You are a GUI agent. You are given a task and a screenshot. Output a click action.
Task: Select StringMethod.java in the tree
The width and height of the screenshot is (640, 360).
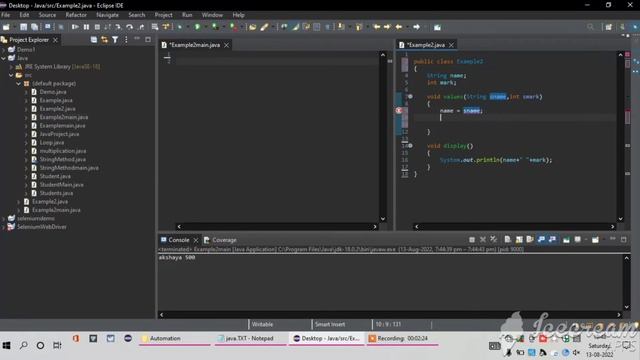coord(62,160)
